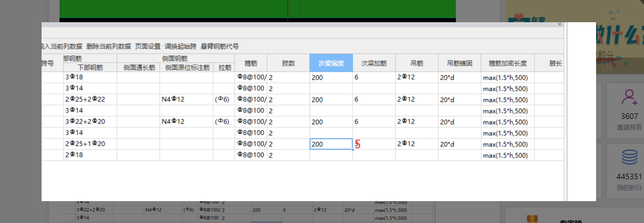Click the 次梁宽度 200 cell in the 3Φ18 row

pyautogui.click(x=331, y=77)
